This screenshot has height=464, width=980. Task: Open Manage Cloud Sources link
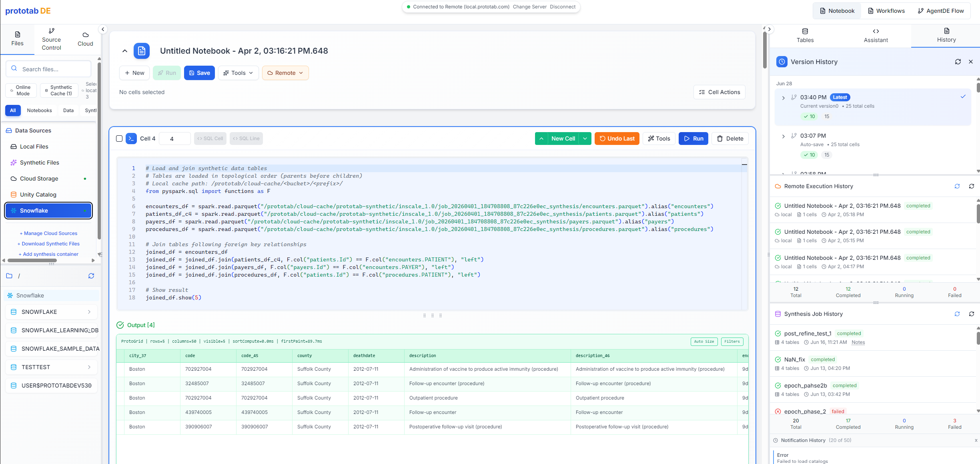click(48, 233)
